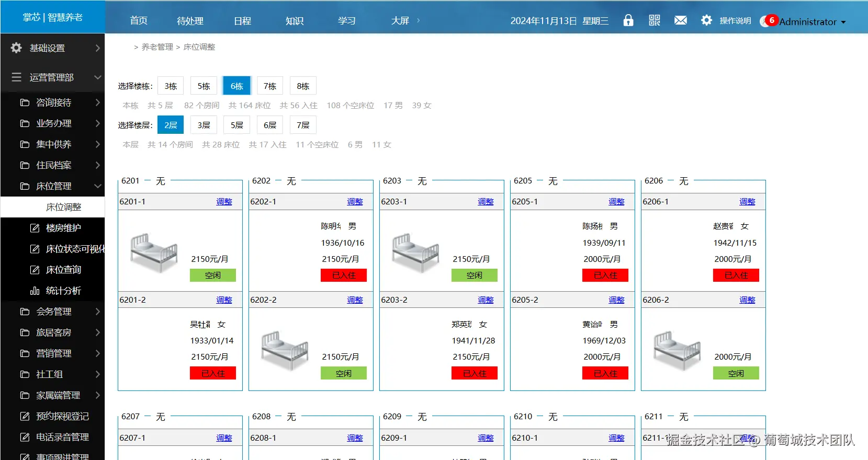Image resolution: width=868 pixels, height=460 pixels.
Task: Click the 床位查询 edit icon
Action: point(35,270)
